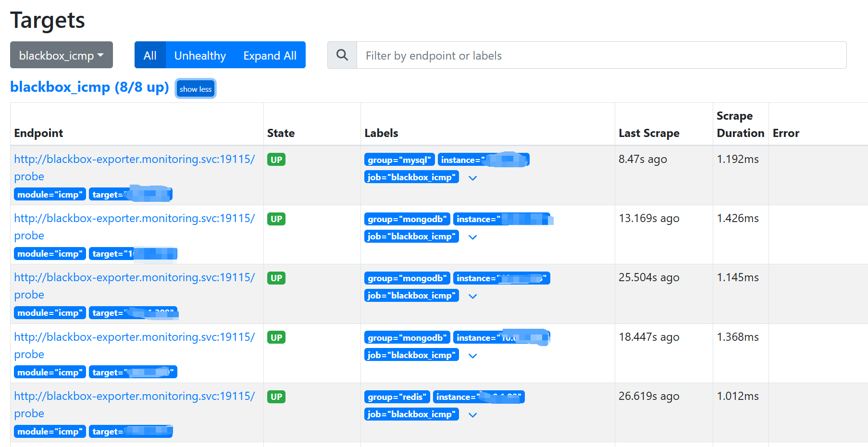Click the show less button
This screenshot has height=447, width=868.
pyautogui.click(x=196, y=89)
